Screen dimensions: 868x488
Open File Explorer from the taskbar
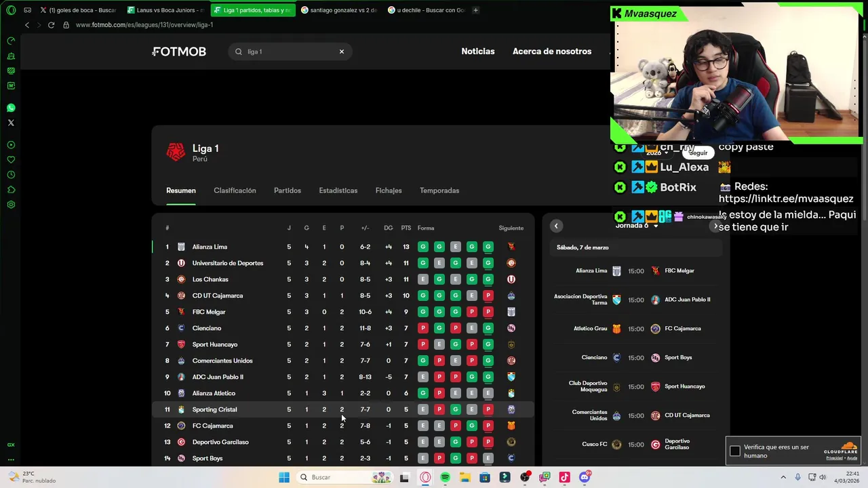click(465, 477)
